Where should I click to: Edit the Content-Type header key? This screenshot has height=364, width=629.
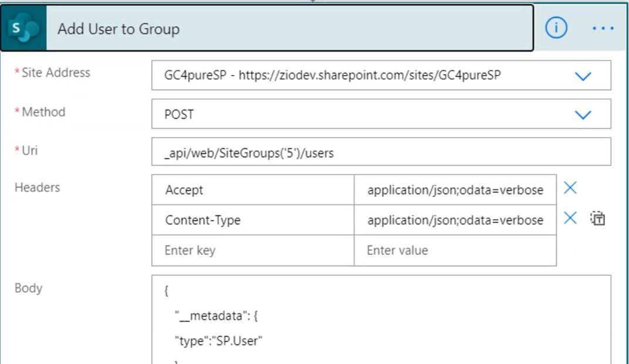tap(253, 220)
